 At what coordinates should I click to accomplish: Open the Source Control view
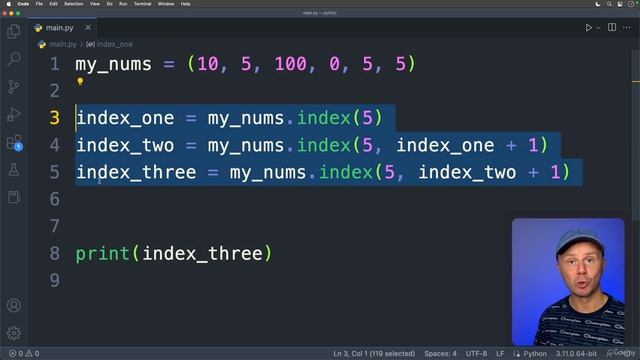click(14, 87)
